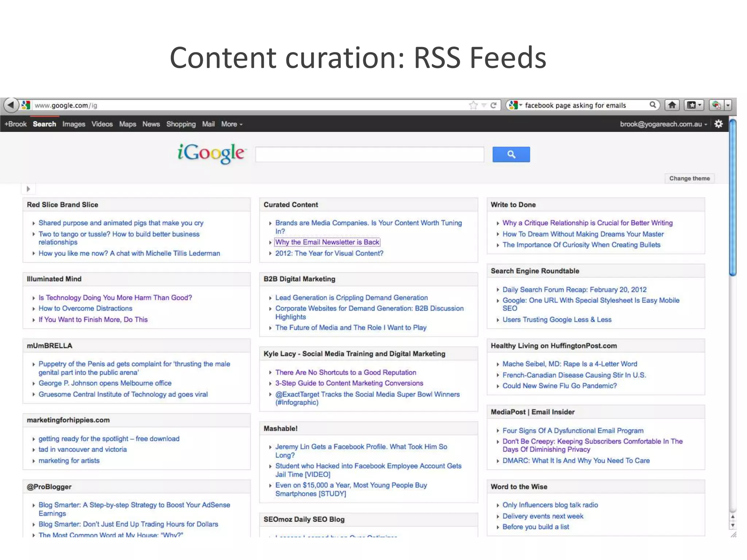The image size is (747, 560).
Task: Expand the More menu in Google bar
Action: coord(232,124)
